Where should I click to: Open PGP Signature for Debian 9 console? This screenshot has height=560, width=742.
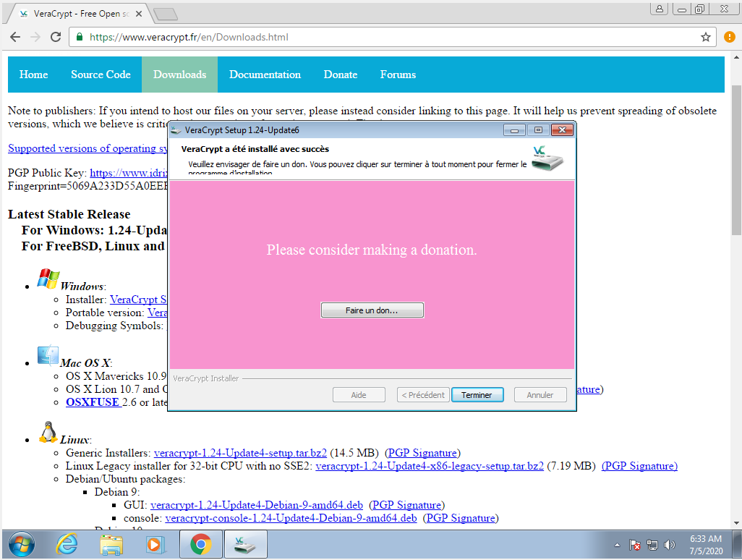coord(461,518)
